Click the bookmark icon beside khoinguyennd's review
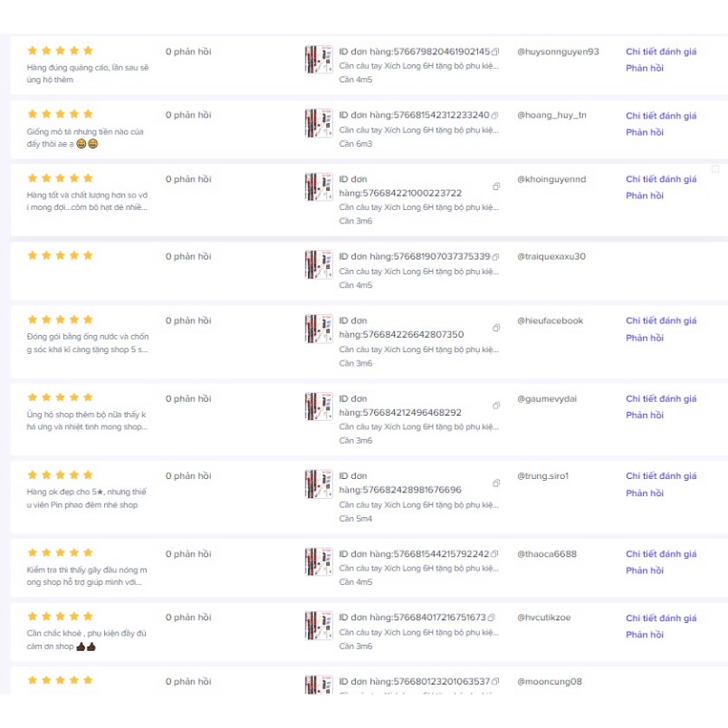The image size is (728, 728). 715,169
